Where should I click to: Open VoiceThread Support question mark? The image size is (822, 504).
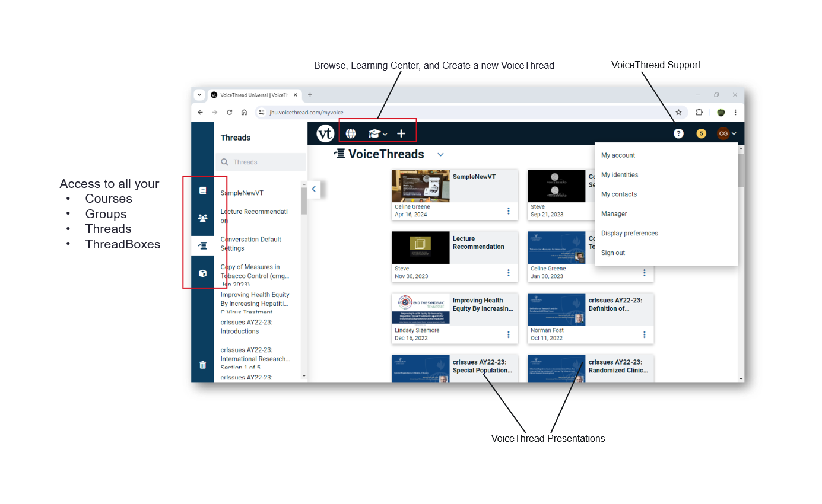(678, 133)
